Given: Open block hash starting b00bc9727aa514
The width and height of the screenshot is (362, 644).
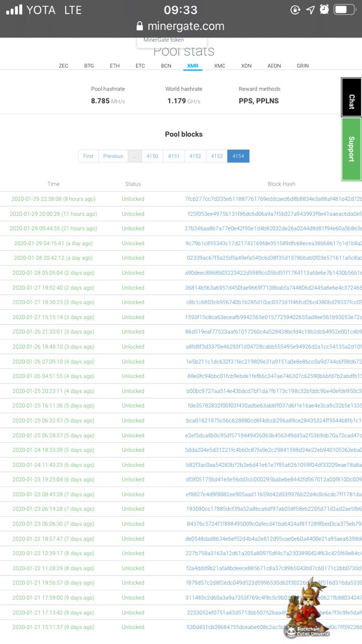Looking at the screenshot, I should tap(274, 391).
